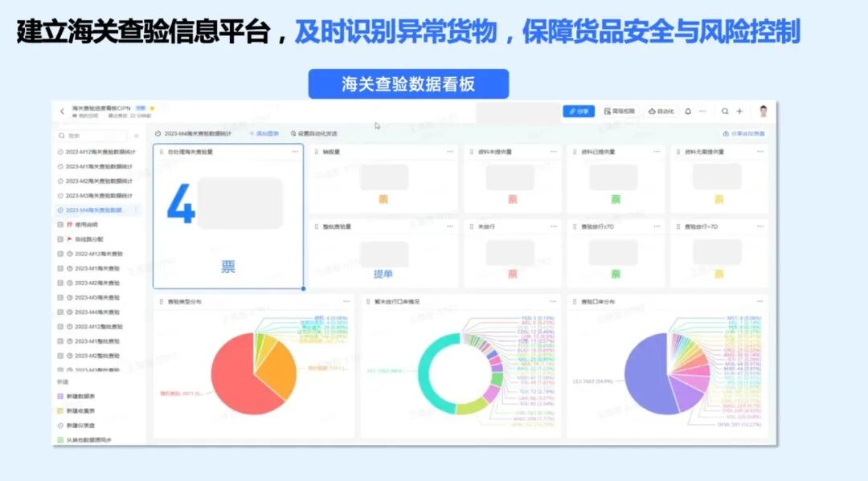Open the notifications bell
Viewport: 868px width, 481px height.
(x=689, y=112)
